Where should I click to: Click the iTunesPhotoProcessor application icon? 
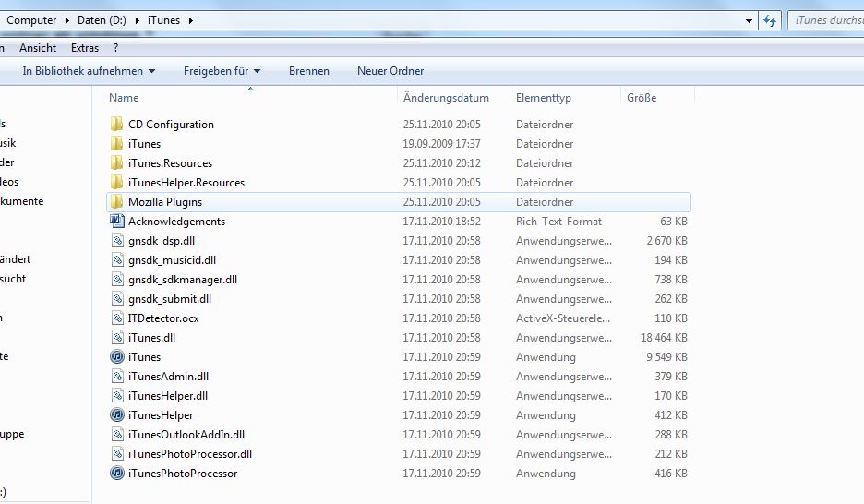coord(116,474)
